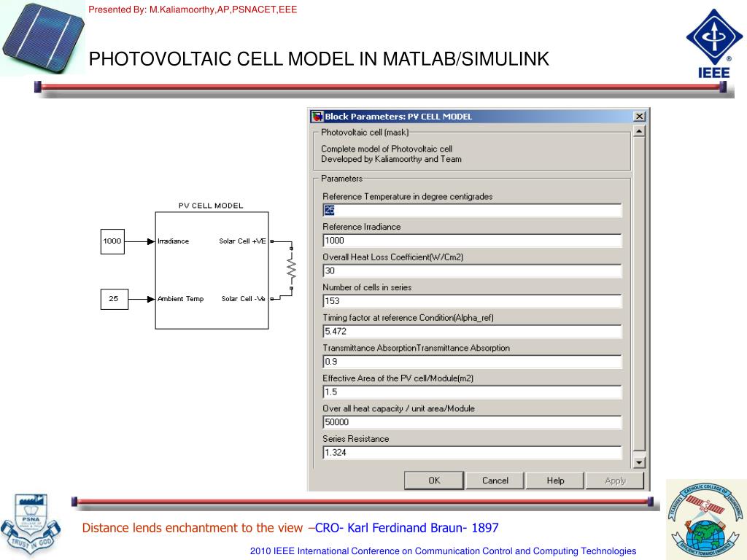Click the Cancel button
Image resolution: width=747 pixels, height=560 pixels.
tap(495, 481)
